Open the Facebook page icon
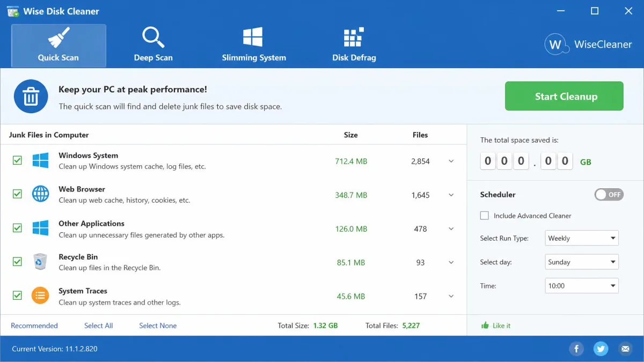Viewport: 644px width, 362px height. 576,349
